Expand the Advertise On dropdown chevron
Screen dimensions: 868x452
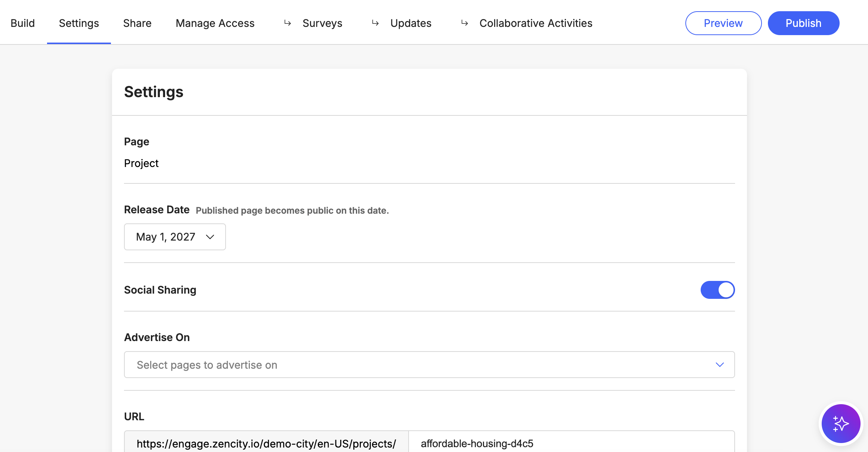719,365
